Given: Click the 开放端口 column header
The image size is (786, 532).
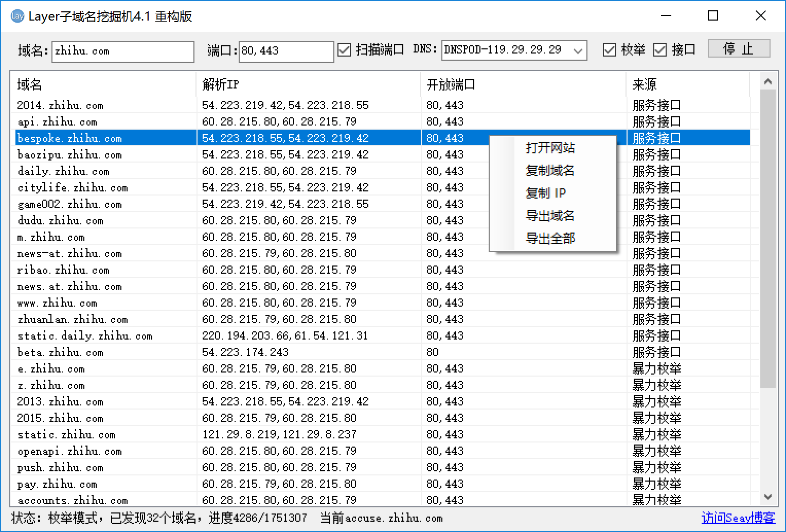Looking at the screenshot, I should [x=523, y=84].
